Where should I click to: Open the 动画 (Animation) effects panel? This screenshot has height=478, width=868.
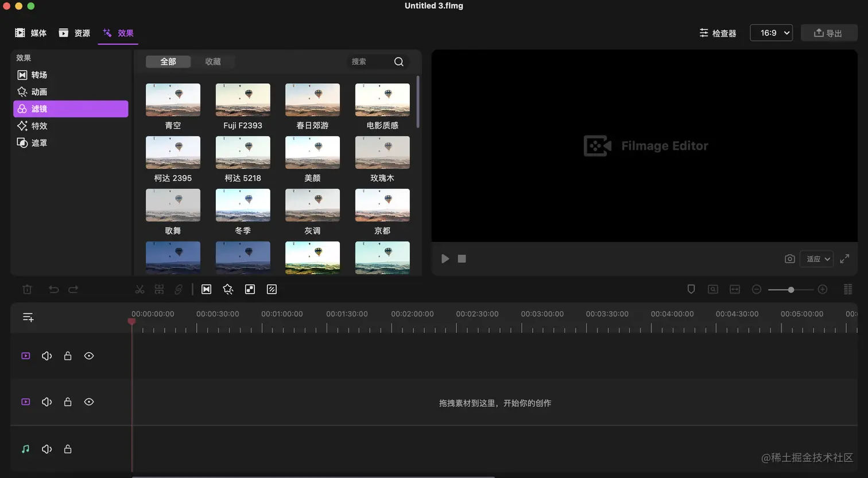point(38,91)
